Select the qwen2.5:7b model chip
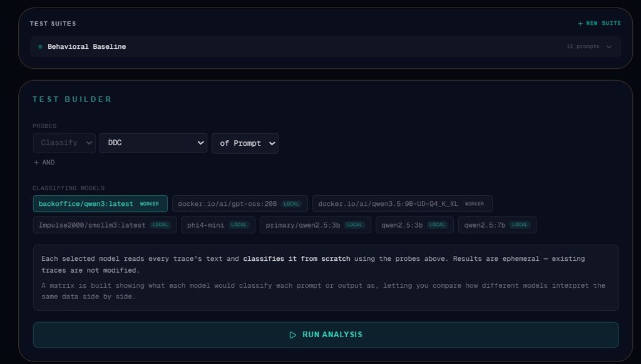 (497, 225)
